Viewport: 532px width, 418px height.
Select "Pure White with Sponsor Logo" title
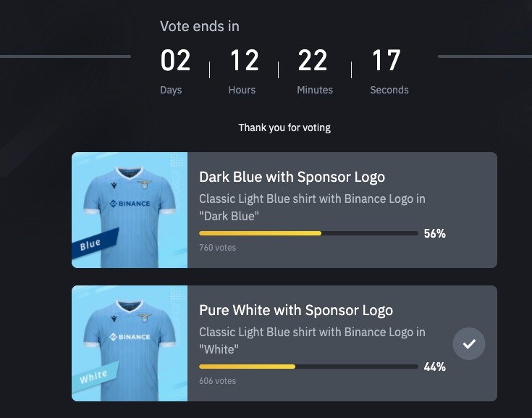point(296,311)
